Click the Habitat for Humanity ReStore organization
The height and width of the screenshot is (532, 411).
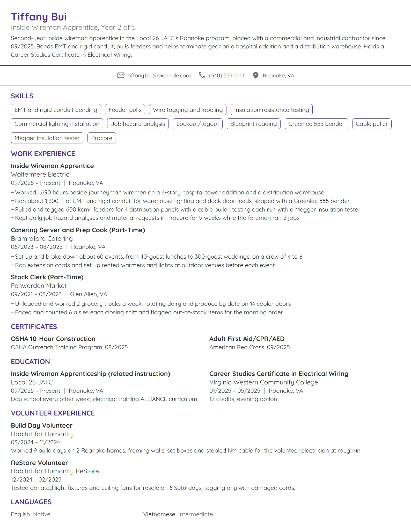pos(55,471)
